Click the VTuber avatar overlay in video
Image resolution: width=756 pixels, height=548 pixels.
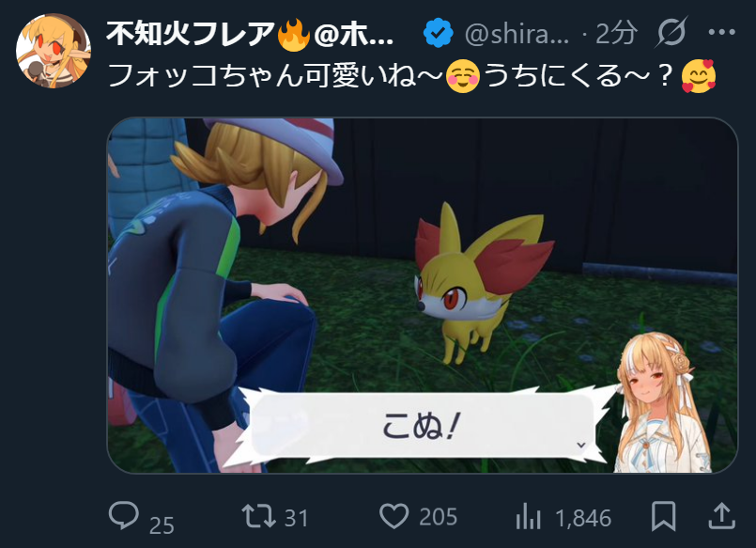click(663, 403)
